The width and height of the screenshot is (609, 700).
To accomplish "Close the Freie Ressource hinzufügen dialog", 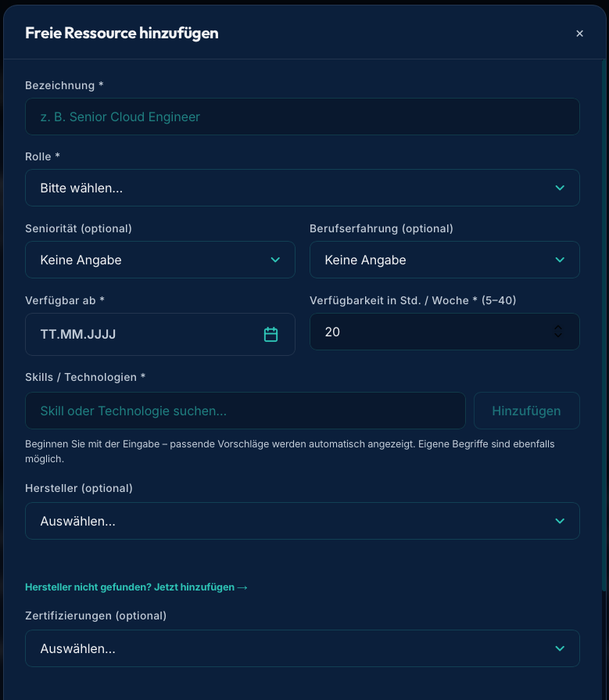I will click(579, 34).
